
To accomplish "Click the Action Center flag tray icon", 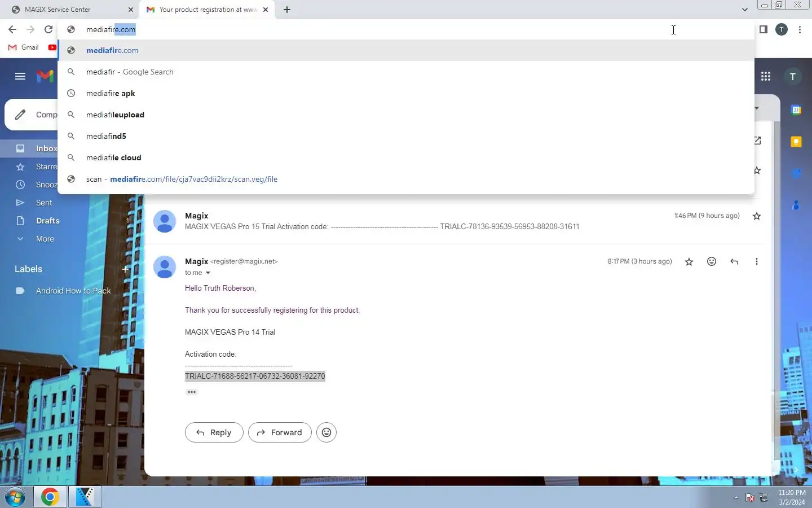I will 750,497.
